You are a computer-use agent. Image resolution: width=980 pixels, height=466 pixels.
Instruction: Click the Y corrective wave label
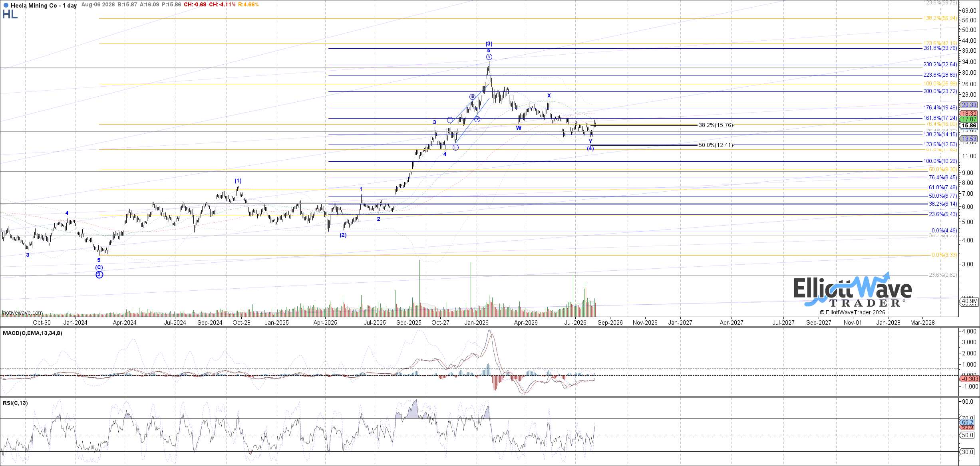[x=590, y=142]
